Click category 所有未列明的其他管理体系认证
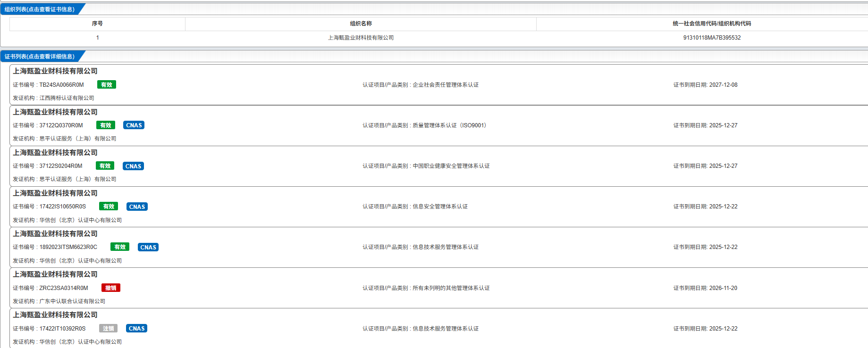Screen dimensions: 868x348 (x=451, y=288)
